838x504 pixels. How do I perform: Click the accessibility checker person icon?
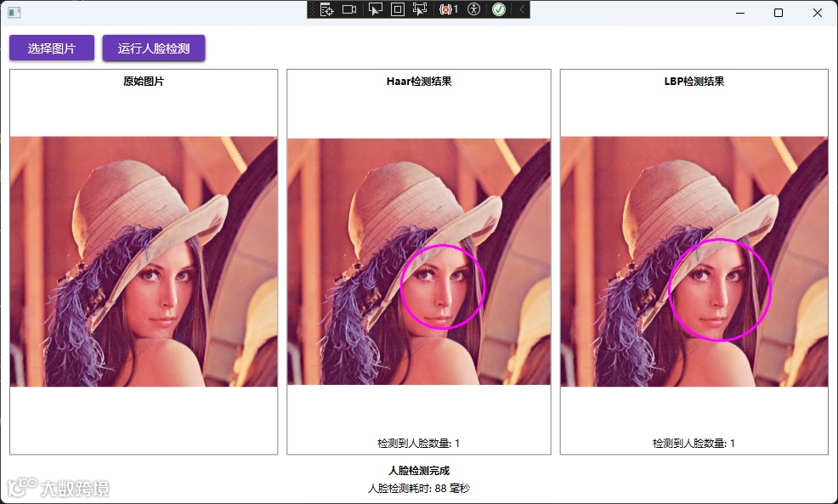tap(474, 9)
